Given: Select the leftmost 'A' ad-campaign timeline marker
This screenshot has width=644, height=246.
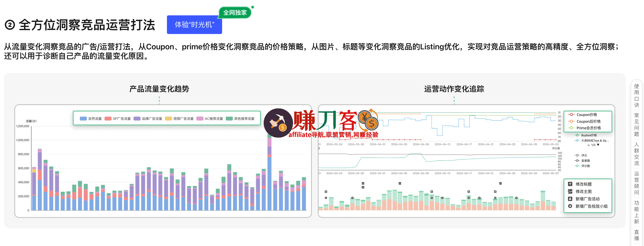Looking at the screenshot, I should 326,192.
